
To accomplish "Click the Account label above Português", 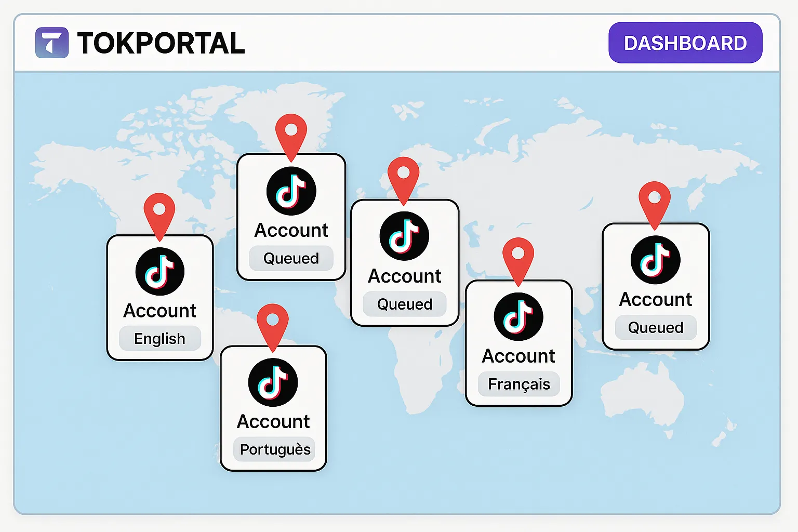I will coord(273,421).
